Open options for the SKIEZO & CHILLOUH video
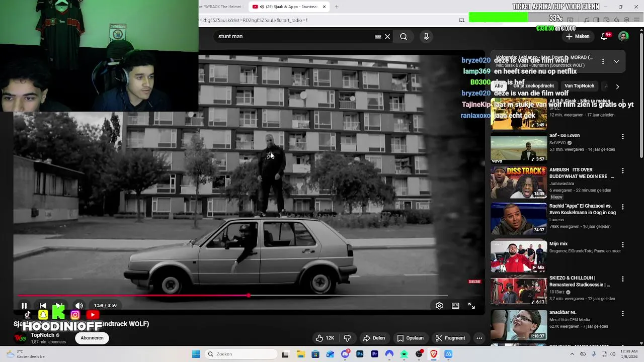This screenshot has height=362, width=644. tap(623, 279)
